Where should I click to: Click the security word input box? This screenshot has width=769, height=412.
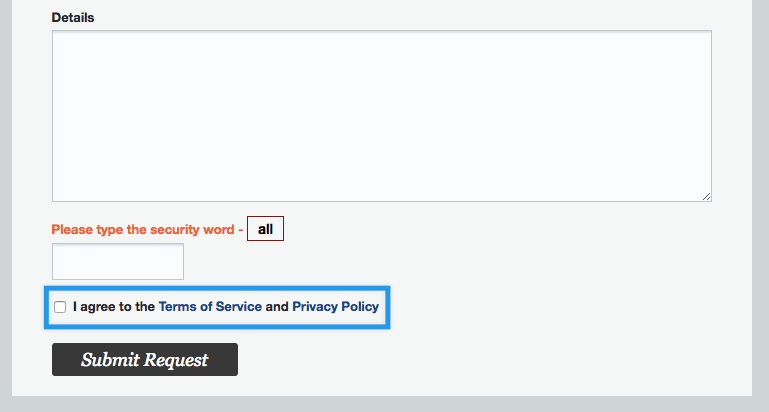(118, 261)
